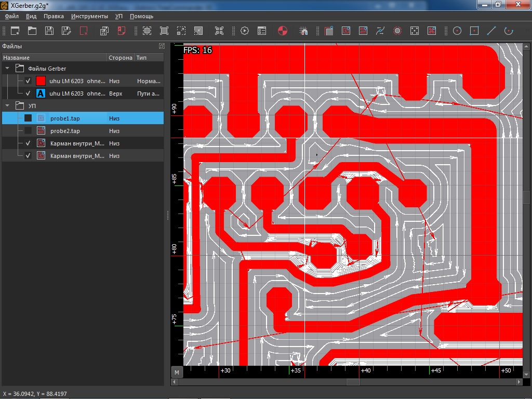532x399 pixels.
Task: Click the red color swatch of first Gerber layer
Action: [x=41, y=81]
